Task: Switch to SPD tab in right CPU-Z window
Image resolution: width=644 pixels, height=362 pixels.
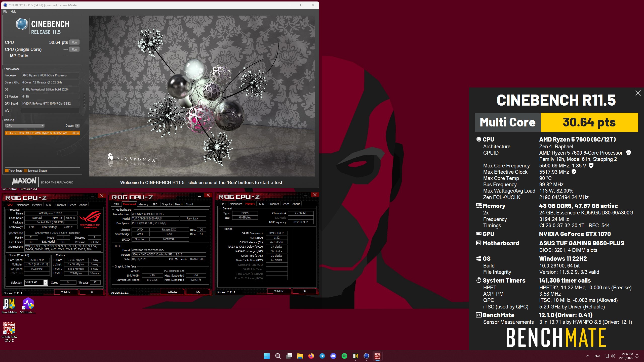Action: (x=262, y=204)
